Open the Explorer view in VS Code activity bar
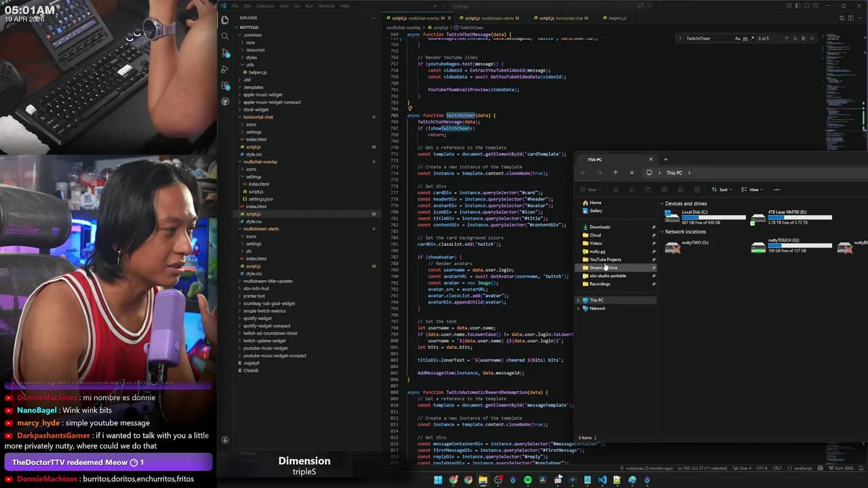Screen dimensions: 868x488 click(x=225, y=20)
